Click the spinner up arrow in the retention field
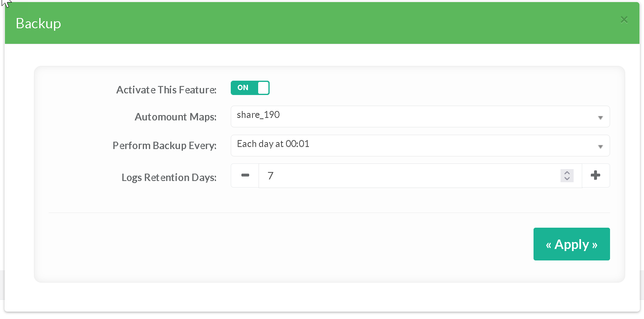 [567, 173]
